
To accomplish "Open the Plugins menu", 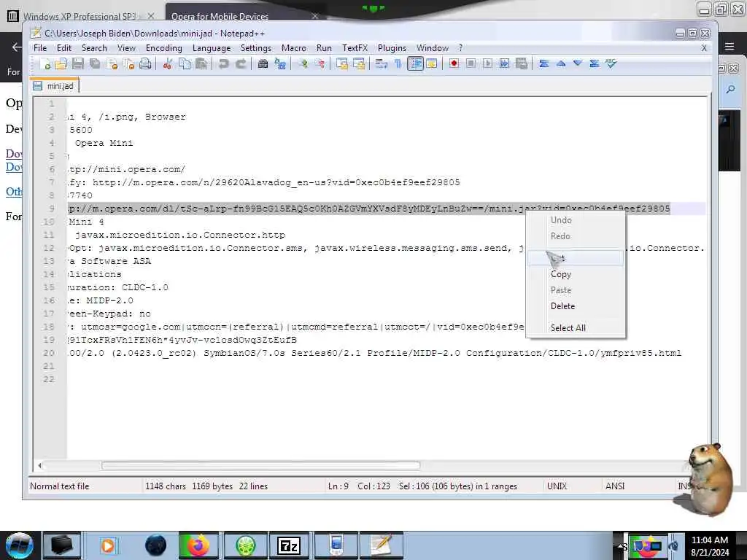I will (392, 48).
